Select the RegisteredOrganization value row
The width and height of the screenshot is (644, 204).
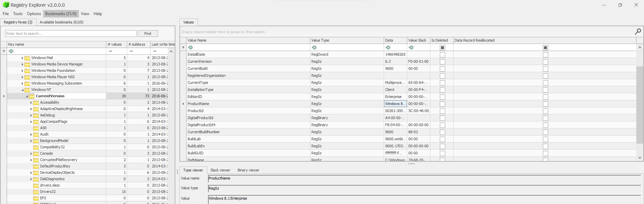[x=411, y=76]
